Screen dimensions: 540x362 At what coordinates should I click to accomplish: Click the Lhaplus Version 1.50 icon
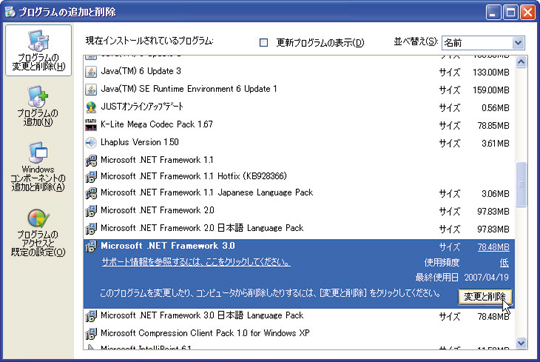coord(91,143)
